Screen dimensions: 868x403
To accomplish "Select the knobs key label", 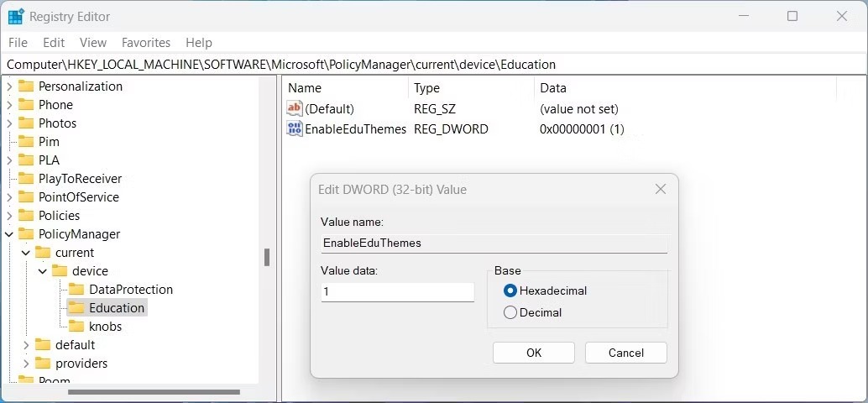I will 105,326.
